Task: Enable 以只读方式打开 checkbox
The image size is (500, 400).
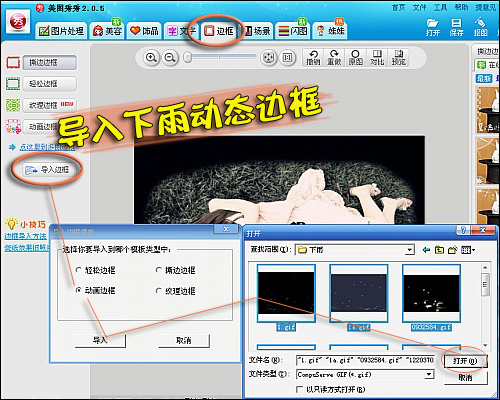Action: (x=300, y=389)
